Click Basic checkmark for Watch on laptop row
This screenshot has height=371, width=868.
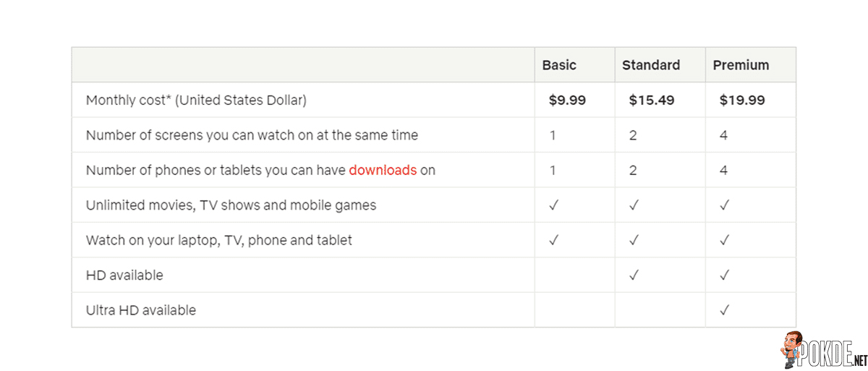click(554, 240)
